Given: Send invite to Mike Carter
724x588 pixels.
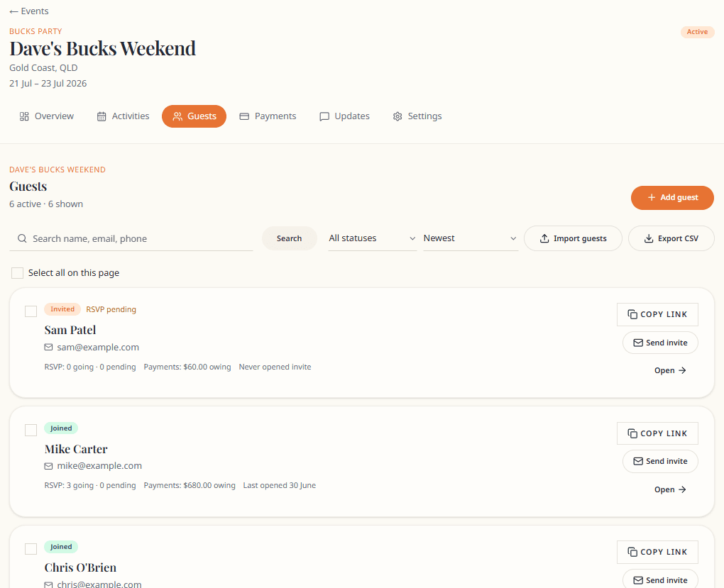Looking at the screenshot, I should coord(660,462).
